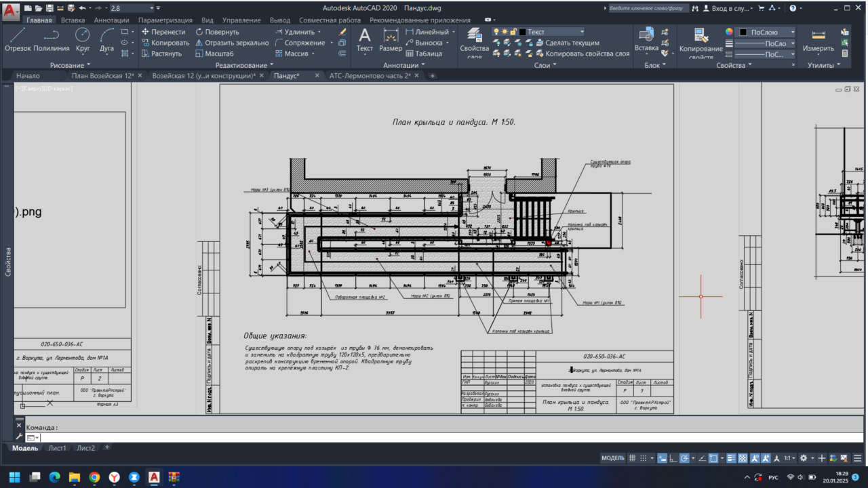This screenshot has height=488, width=868.
Task: Toggle the МОДЕЛЬ model space button
Action: point(612,458)
